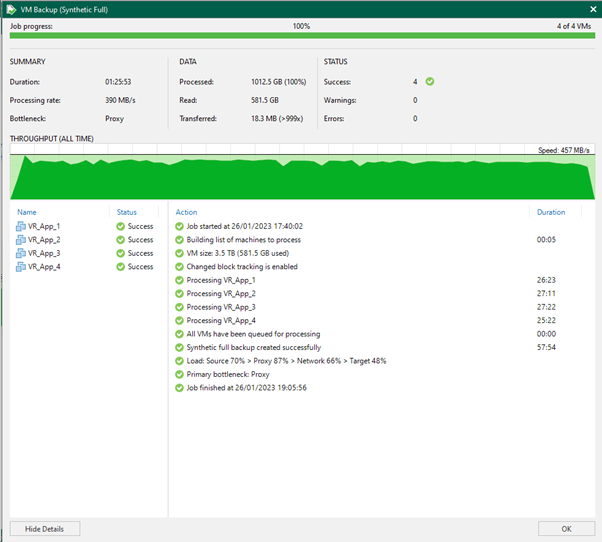This screenshot has height=542, width=602.
Task: Click 'Job started at 26/01/2023 17:40:02' log entry
Action: [x=245, y=226]
